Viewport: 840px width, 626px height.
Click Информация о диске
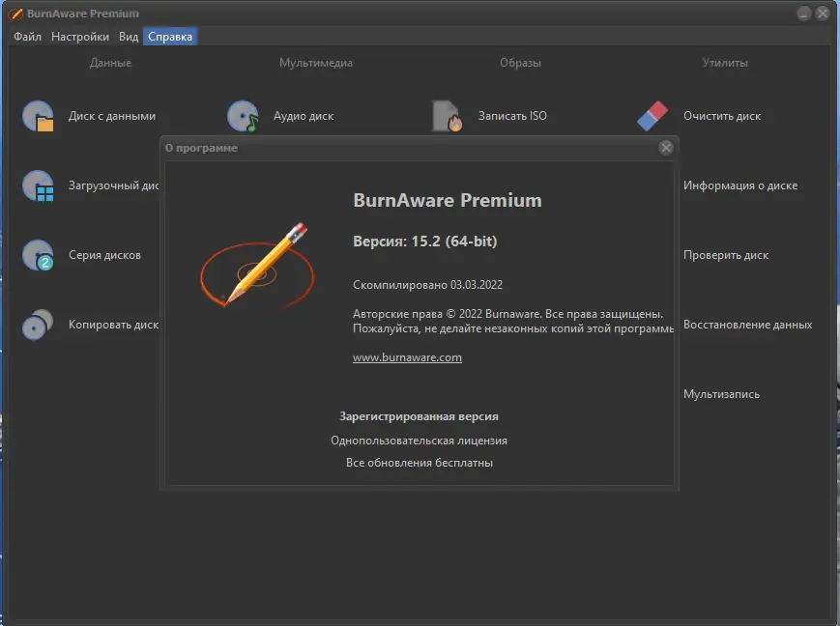[x=740, y=185]
